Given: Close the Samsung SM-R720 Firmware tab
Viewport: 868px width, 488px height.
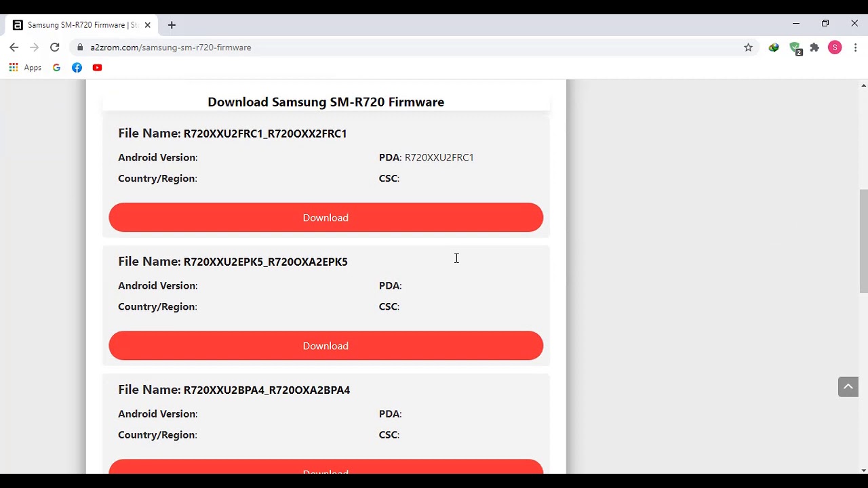Looking at the screenshot, I should (147, 25).
